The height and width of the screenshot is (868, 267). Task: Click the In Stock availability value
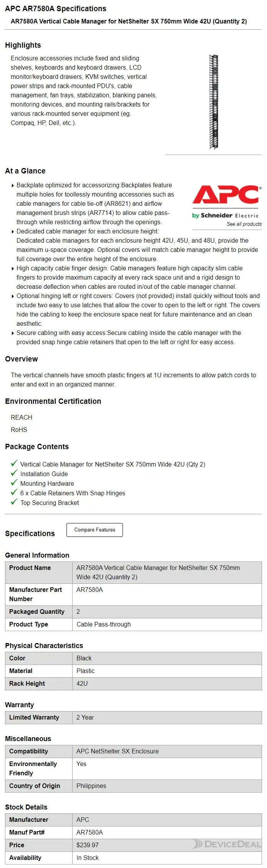tap(88, 858)
